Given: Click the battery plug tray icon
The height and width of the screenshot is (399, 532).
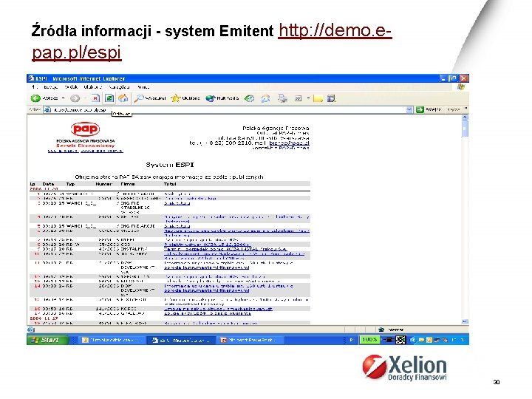Looking at the screenshot, I should click(388, 340).
